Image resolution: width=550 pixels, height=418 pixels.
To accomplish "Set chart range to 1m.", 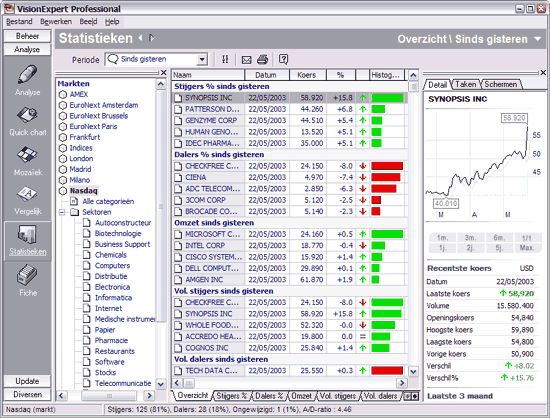I will 442,237.
